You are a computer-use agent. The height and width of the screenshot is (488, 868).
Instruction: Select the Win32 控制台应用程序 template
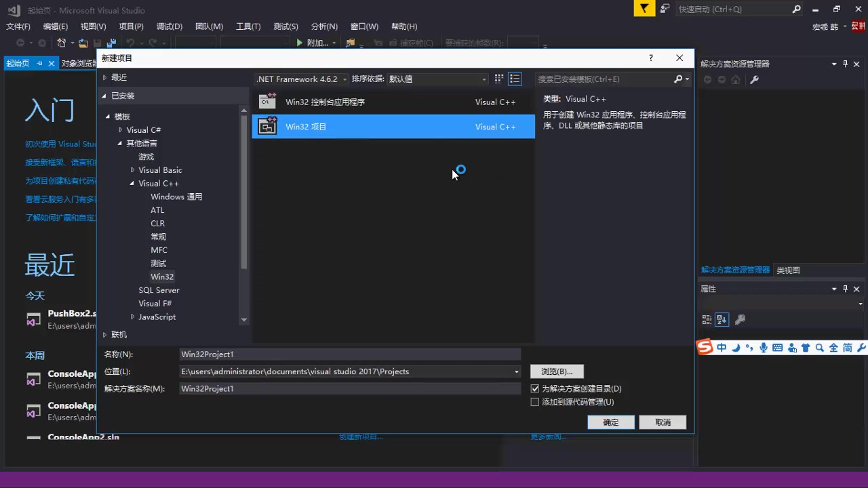click(x=393, y=102)
